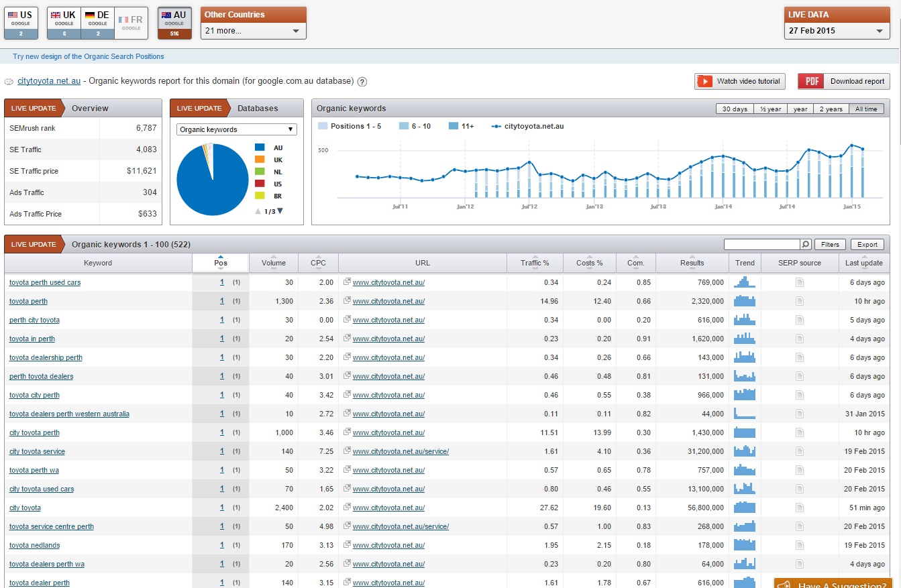Switch chart range to 2 years

[x=832, y=109]
